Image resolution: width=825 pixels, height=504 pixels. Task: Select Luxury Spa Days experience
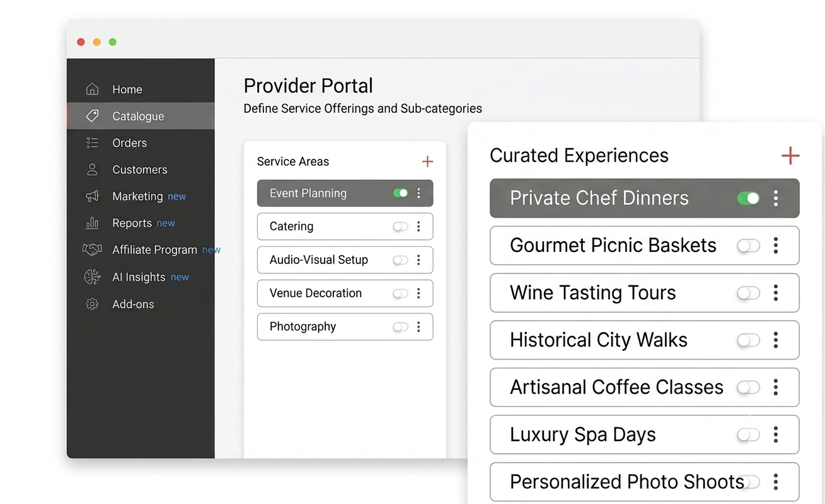click(x=644, y=435)
